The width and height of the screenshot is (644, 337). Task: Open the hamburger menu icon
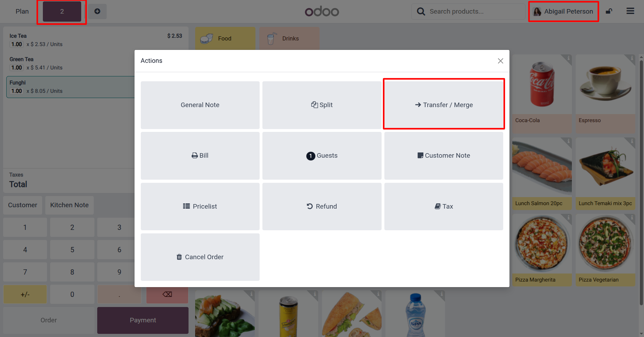630,11
